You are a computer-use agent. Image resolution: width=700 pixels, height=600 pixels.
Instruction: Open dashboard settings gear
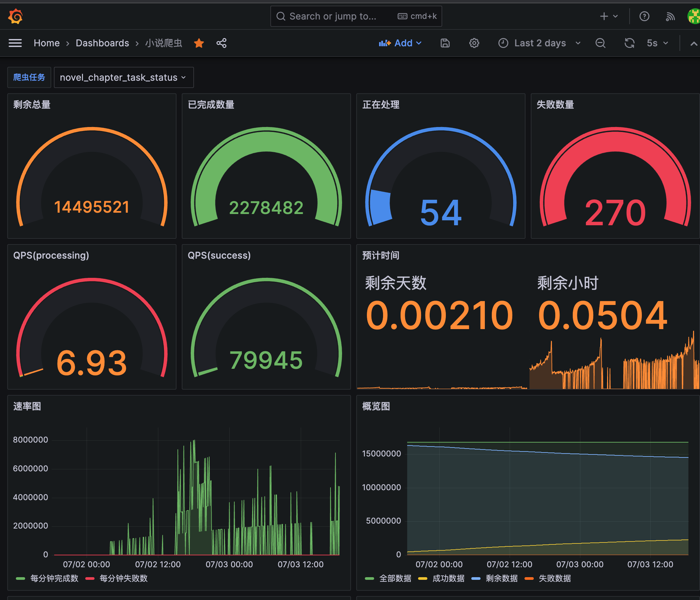(x=474, y=43)
